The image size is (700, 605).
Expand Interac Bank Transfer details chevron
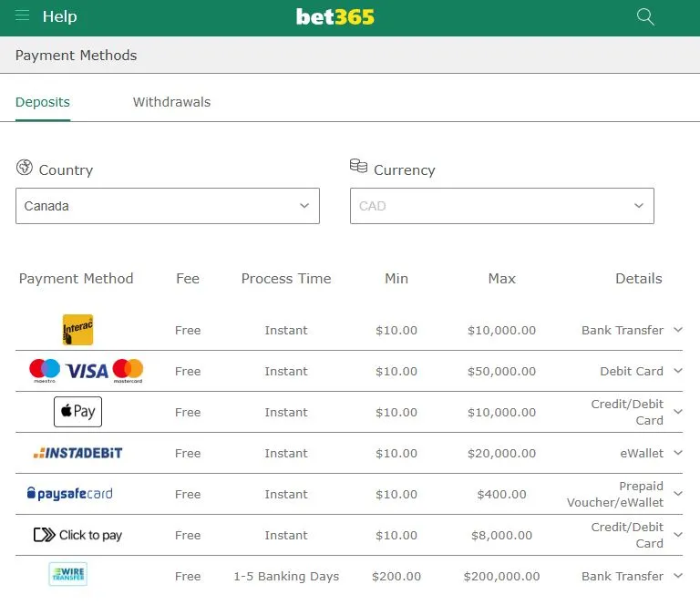click(678, 330)
